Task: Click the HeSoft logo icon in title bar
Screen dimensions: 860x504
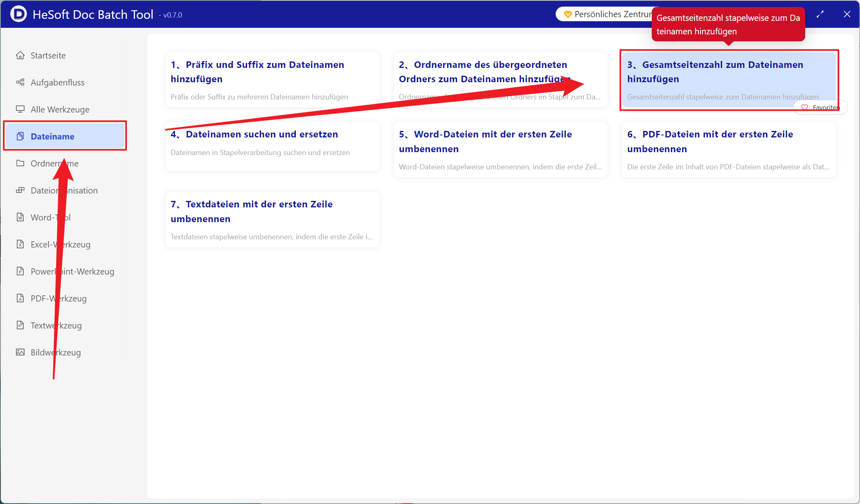Action: (x=18, y=14)
